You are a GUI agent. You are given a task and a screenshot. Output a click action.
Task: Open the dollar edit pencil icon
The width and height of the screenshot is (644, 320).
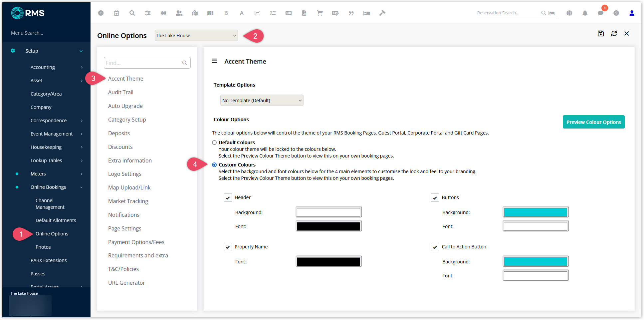click(335, 13)
